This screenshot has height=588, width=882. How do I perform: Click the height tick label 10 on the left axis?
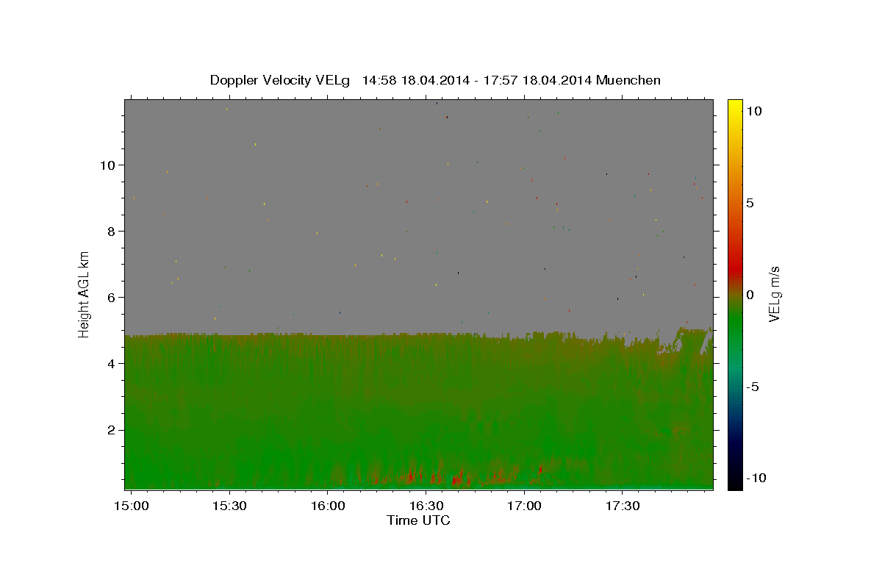click(110, 165)
